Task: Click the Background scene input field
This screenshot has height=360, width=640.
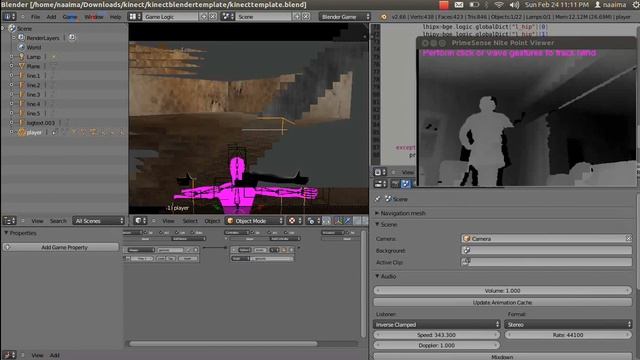Action: coord(547,250)
